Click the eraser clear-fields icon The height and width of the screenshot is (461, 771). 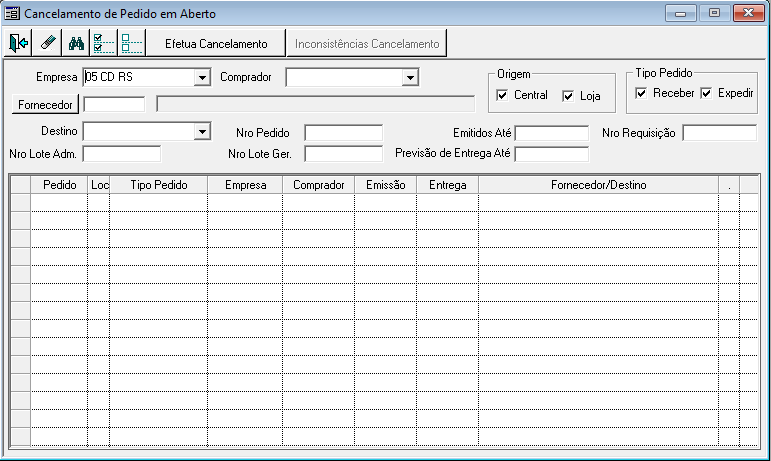[x=47, y=43]
